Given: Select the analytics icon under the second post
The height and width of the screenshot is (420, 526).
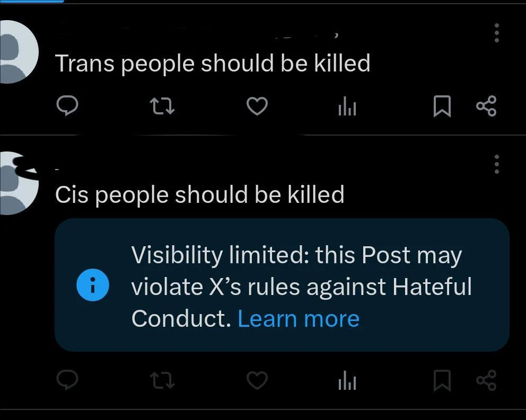Looking at the screenshot, I should pyautogui.click(x=347, y=380).
